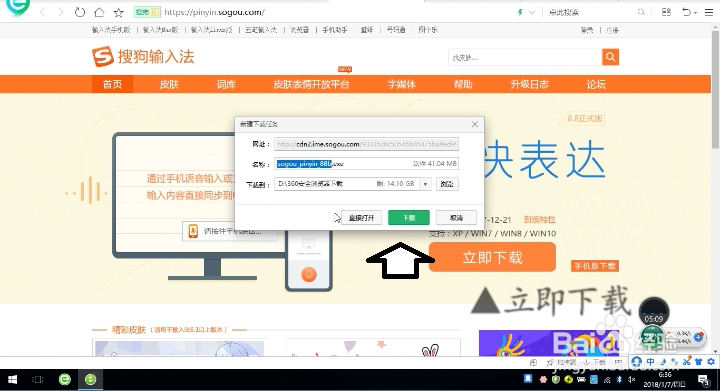
Task: Go back with the browser back arrow
Action: 43,12
